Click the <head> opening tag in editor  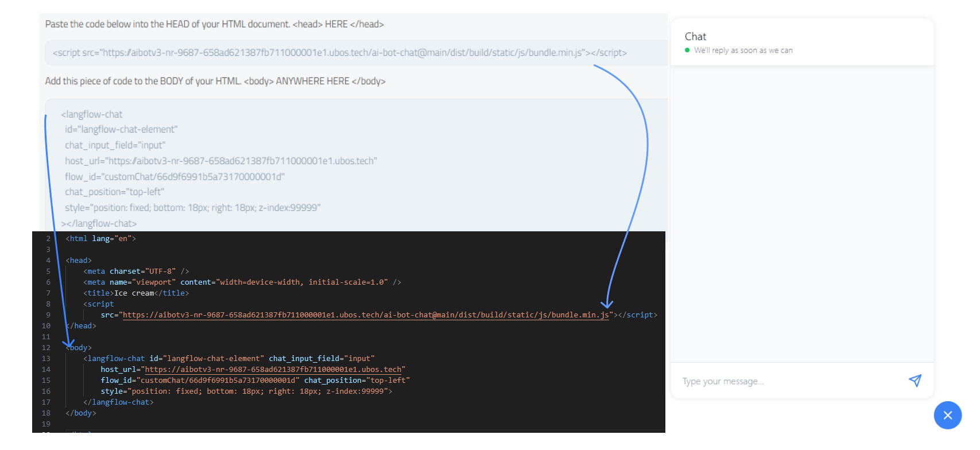pos(79,261)
